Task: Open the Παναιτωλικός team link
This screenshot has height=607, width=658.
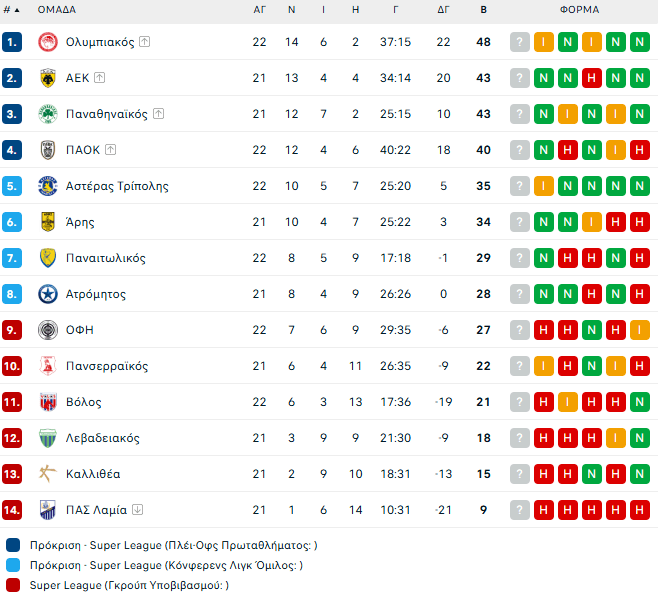Action: pyautogui.click(x=105, y=258)
